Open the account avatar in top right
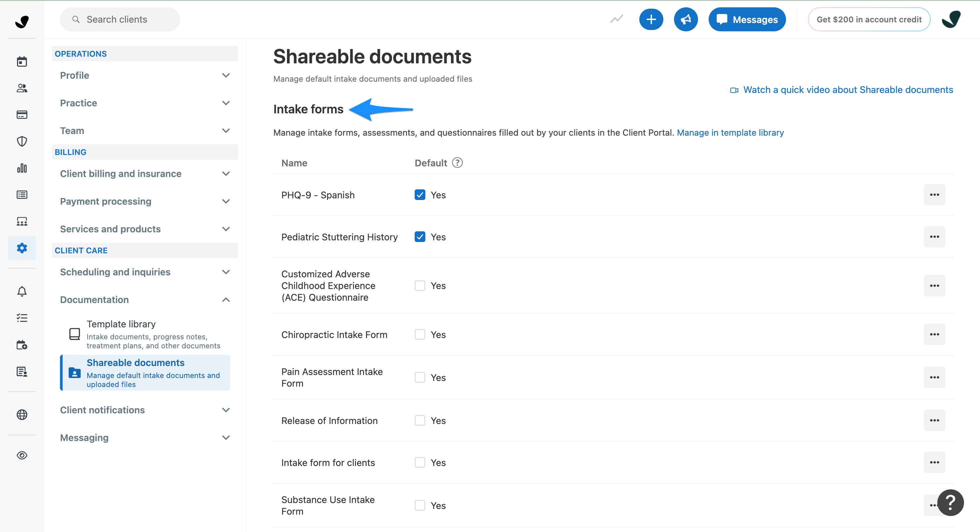Image resolution: width=980 pixels, height=532 pixels. click(x=951, y=19)
